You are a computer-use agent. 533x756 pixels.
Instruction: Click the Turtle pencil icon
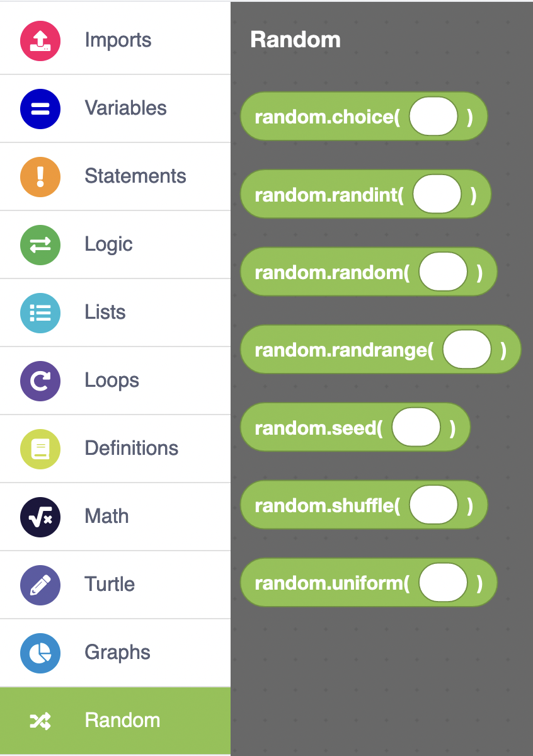[x=40, y=585]
